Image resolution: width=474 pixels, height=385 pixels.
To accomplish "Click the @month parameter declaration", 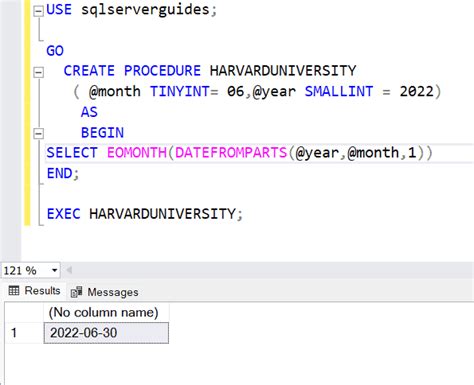I will click(x=115, y=91).
